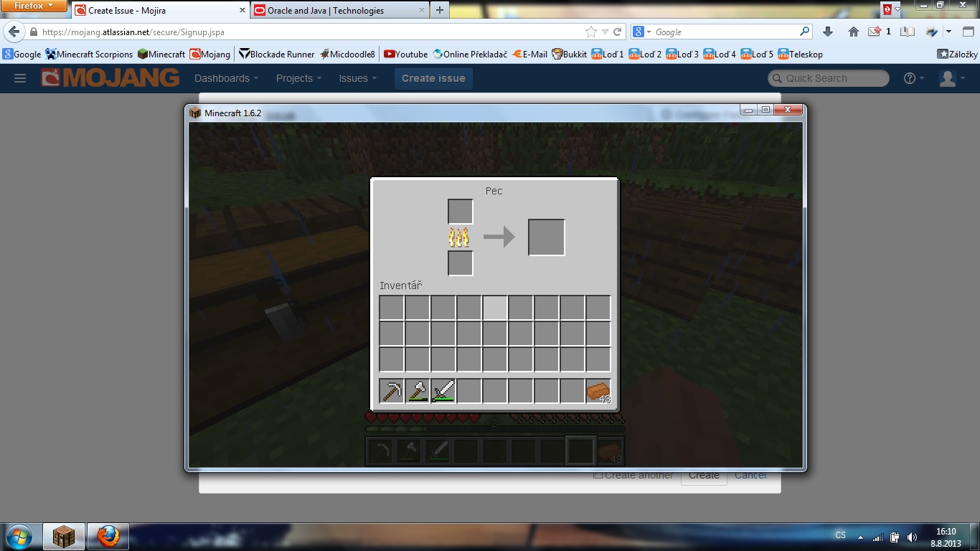Show the URL history dropdown arrow
Screen dimensions: 980x551
pos(605,32)
